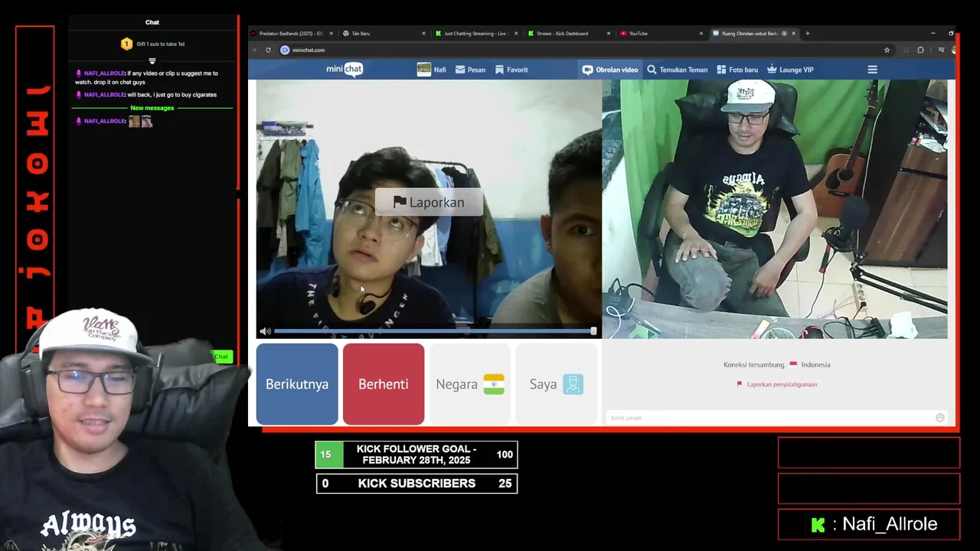Viewport: 980px width, 551px height.
Task: Click the gift sub badge icon
Action: tap(127, 44)
